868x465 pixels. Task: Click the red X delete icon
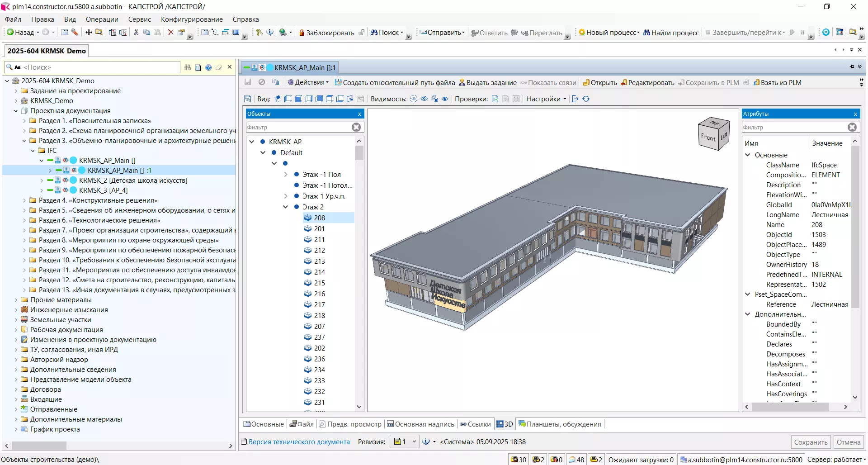[170, 33]
